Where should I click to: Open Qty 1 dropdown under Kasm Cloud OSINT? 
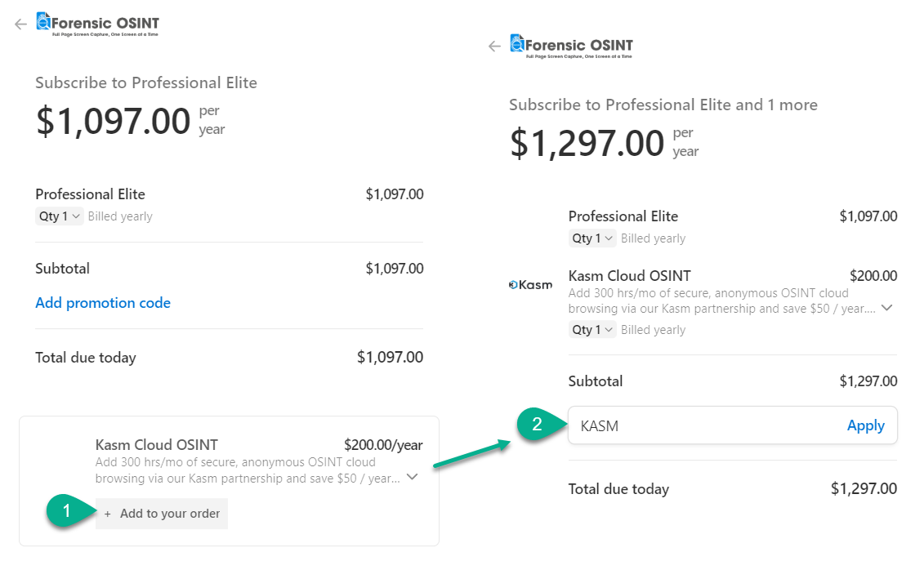click(x=592, y=329)
